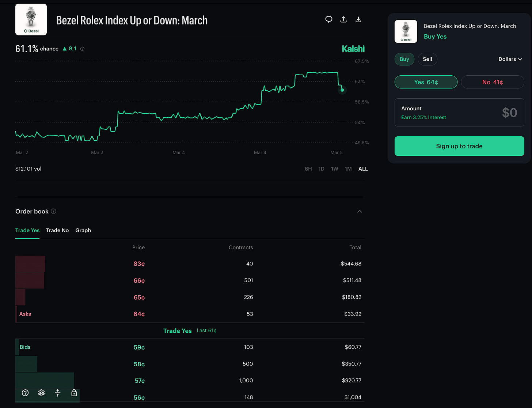Click the Kalshi logo above chart
Viewport: 532px width, 408px height.
click(x=353, y=49)
